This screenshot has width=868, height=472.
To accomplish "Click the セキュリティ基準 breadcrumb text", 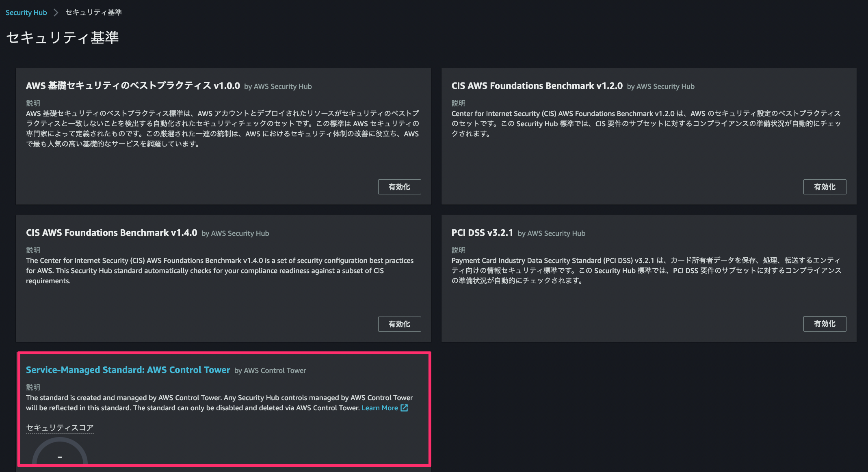I will click(x=94, y=13).
